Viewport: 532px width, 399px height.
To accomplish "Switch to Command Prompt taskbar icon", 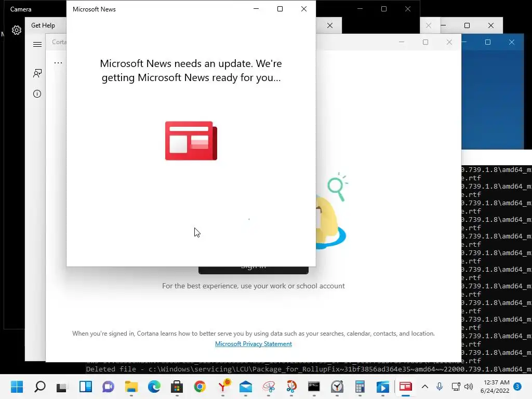I will 314,387.
